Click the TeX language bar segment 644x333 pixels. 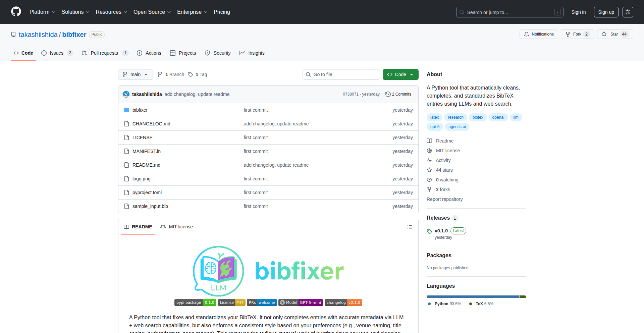pyautogui.click(x=523, y=297)
